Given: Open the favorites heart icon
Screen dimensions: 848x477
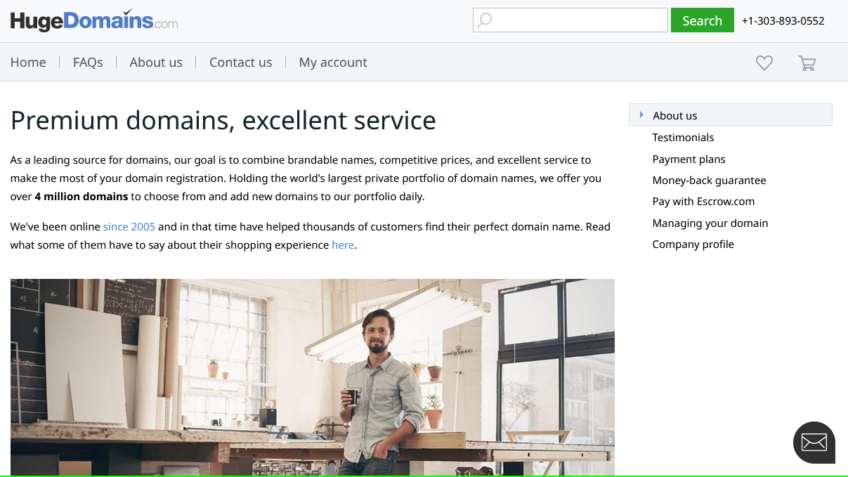Looking at the screenshot, I should pos(764,63).
